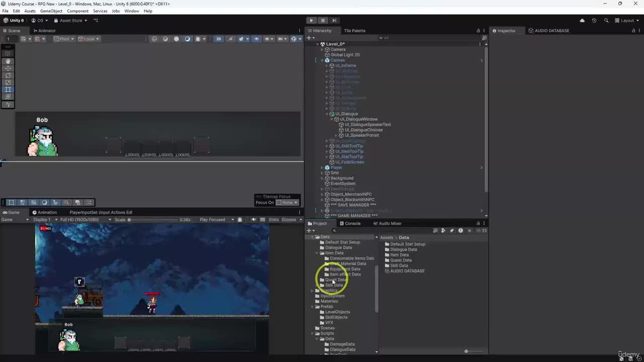Screen dimensions: 644x362
Task: Open the Pivot mode dropdown
Action: tap(64, 39)
